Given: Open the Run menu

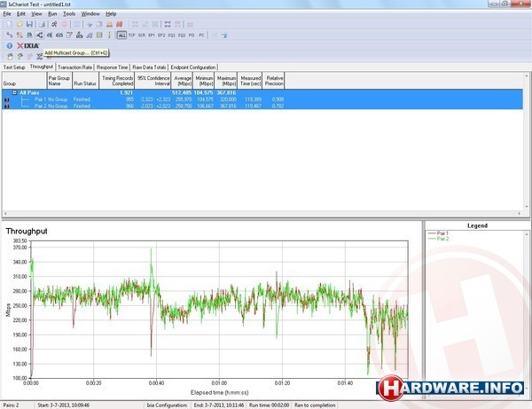Looking at the screenshot, I should 51,14.
